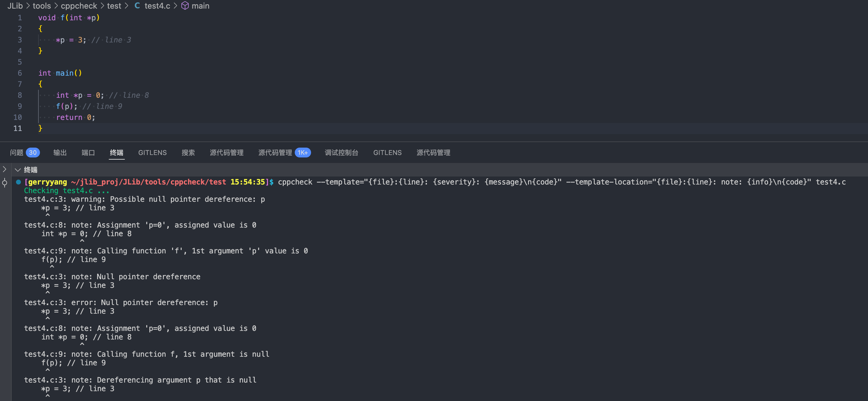
Task: Click the blue terminal command status dot
Action: 18,182
